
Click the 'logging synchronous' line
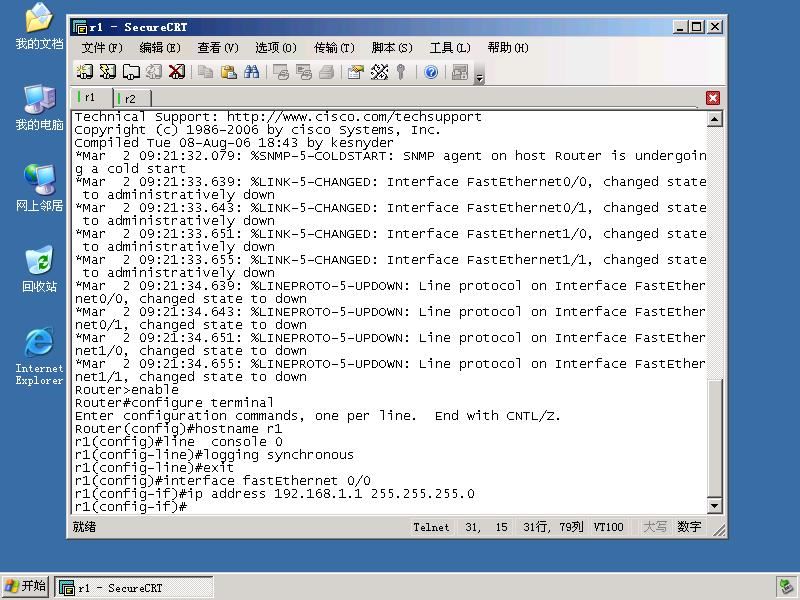pos(214,455)
